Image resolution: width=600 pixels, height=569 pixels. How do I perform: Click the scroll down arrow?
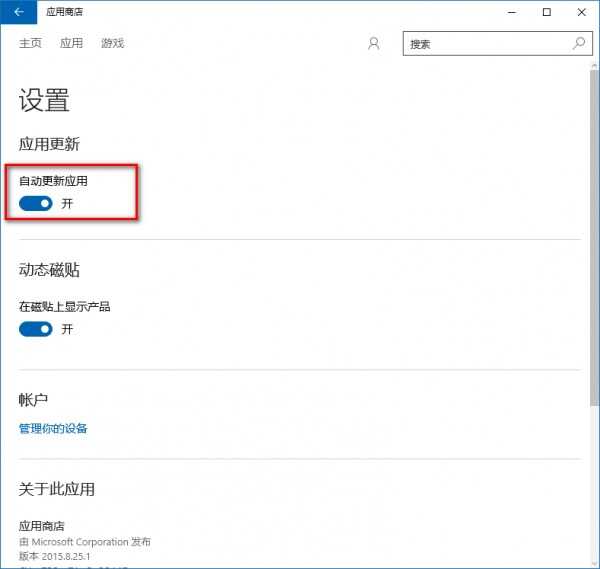pyautogui.click(x=593, y=561)
